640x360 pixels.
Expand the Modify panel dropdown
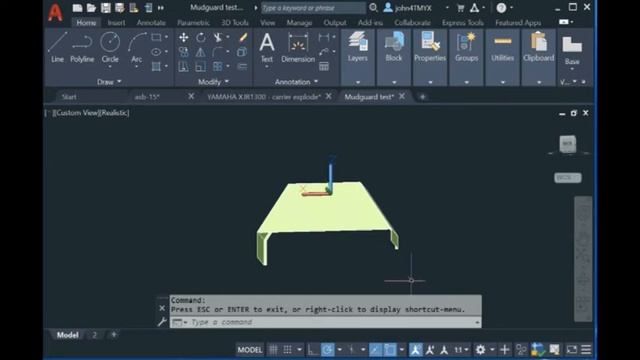[213, 82]
